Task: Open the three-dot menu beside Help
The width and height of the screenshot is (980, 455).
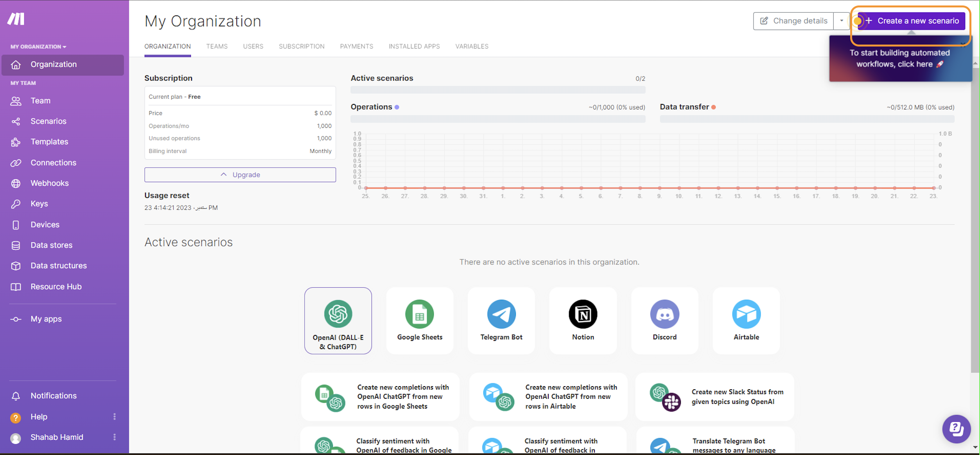Action: click(115, 417)
